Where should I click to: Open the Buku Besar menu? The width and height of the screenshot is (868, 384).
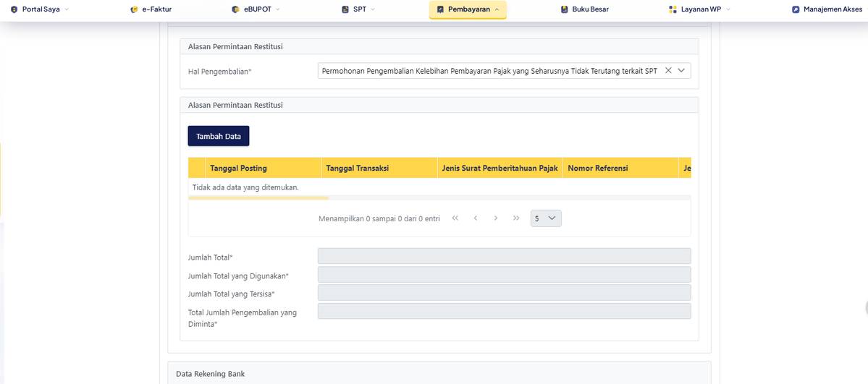coord(584,9)
